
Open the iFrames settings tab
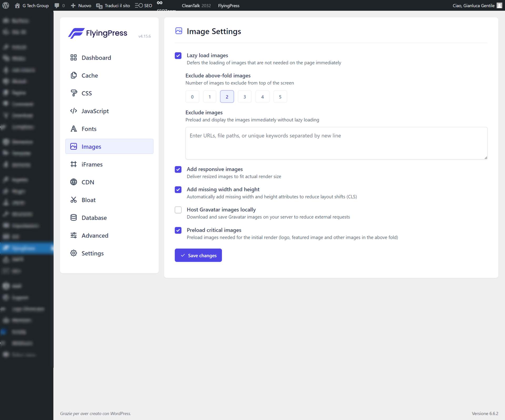coord(92,164)
